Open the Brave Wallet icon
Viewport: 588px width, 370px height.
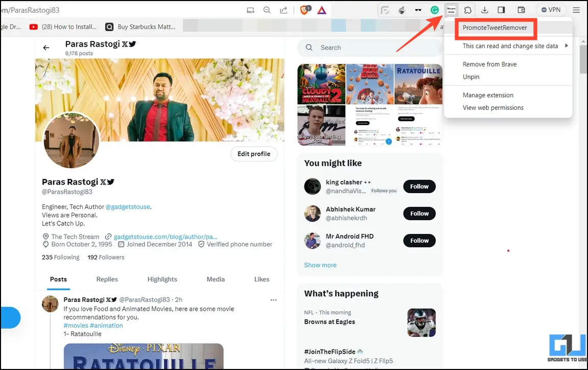[x=521, y=10]
